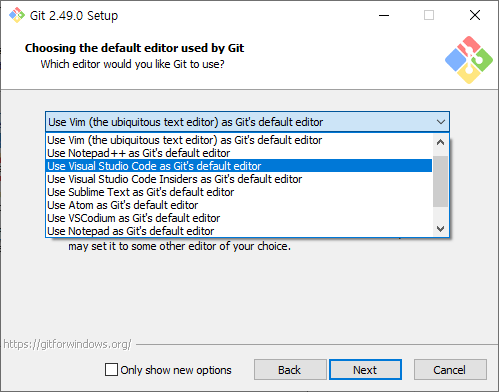Minimize the Git Setup window
Image resolution: width=499 pixels, height=392 pixels.
pos(384,15)
